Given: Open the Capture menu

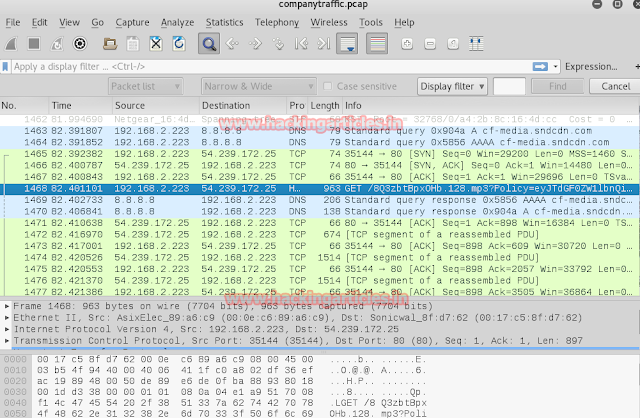Looking at the screenshot, I should [x=132, y=22].
